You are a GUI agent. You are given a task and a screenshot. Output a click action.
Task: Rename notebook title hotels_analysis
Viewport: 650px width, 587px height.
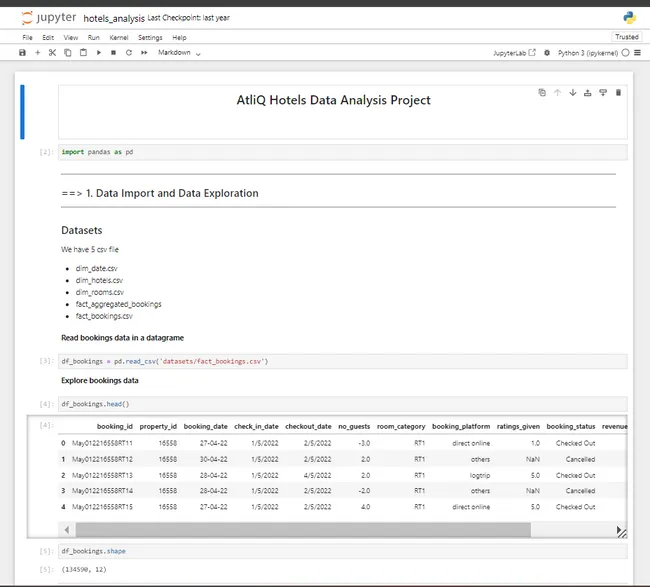pyautogui.click(x=114, y=18)
